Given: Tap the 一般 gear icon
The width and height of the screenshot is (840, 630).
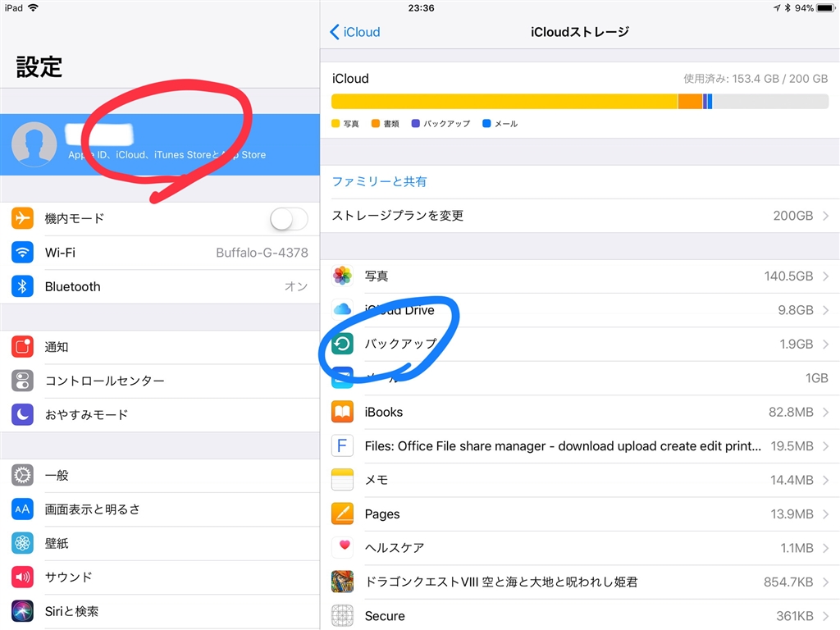Looking at the screenshot, I should 22,475.
